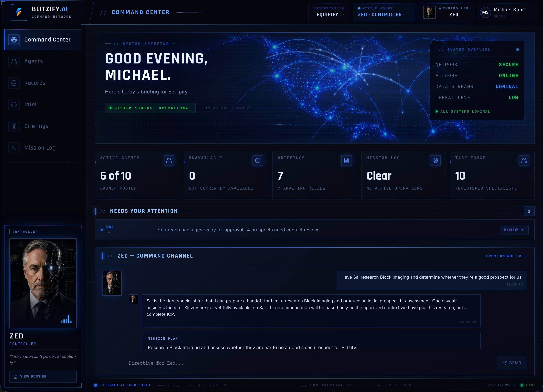
Task: Click the alert icon on Unavailable card
Action: (x=258, y=160)
